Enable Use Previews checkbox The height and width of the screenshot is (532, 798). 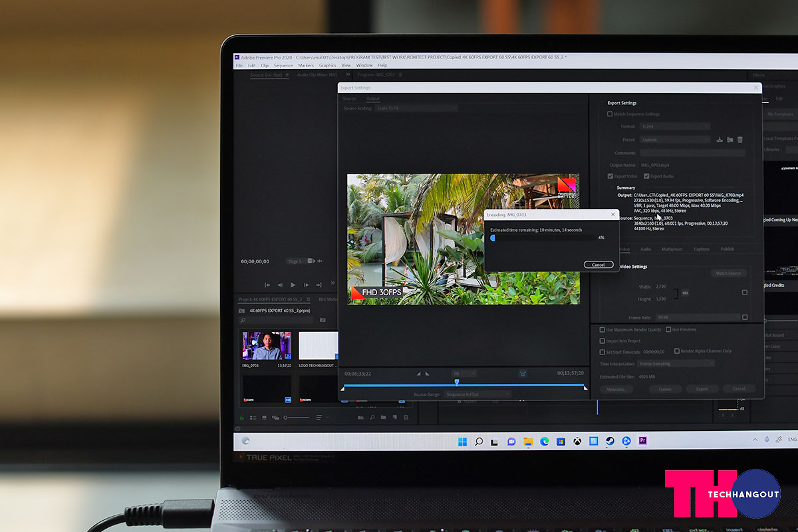click(x=668, y=330)
